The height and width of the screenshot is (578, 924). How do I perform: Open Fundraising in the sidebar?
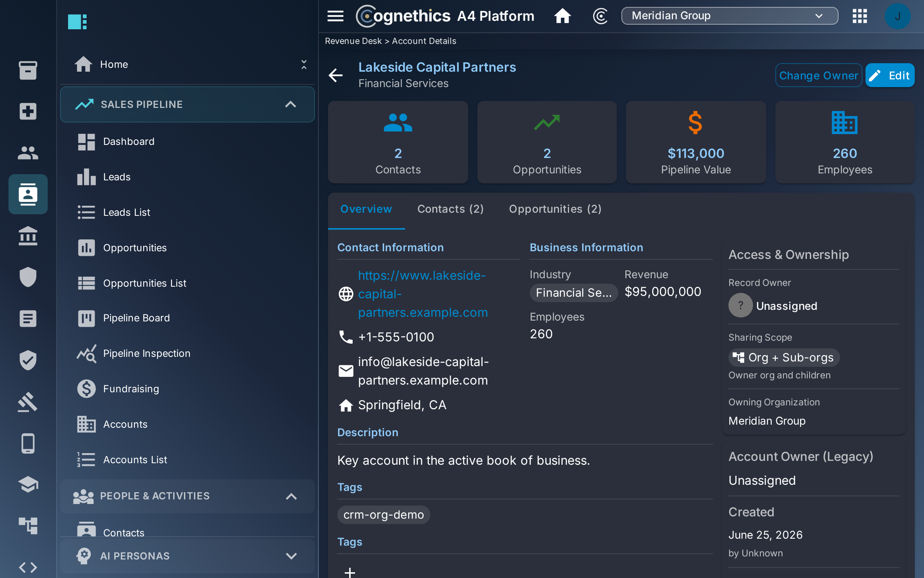(187, 389)
